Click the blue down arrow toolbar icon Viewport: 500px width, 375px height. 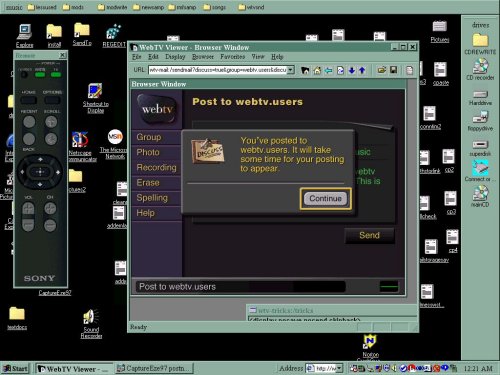tap(352, 70)
